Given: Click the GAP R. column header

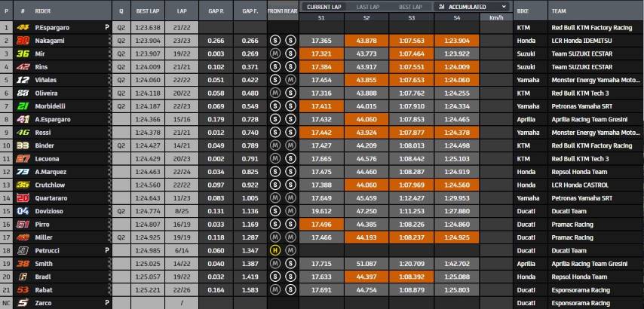Looking at the screenshot, I should [216, 11].
